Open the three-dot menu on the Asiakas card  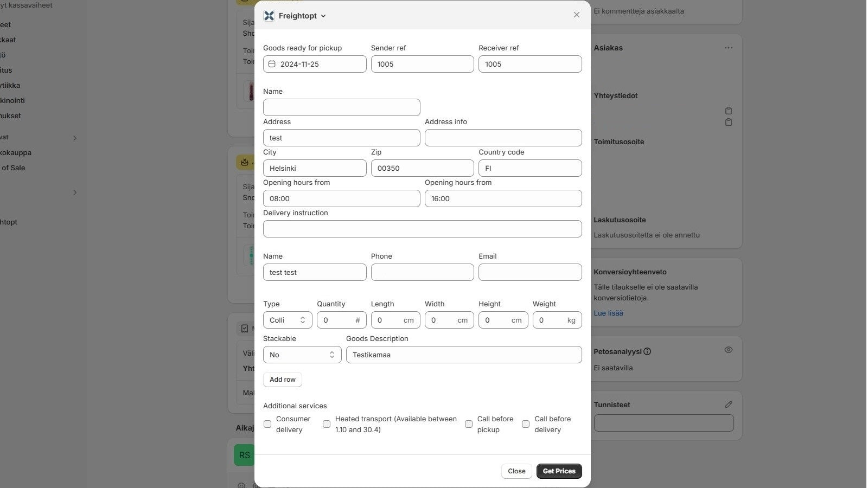coord(728,48)
